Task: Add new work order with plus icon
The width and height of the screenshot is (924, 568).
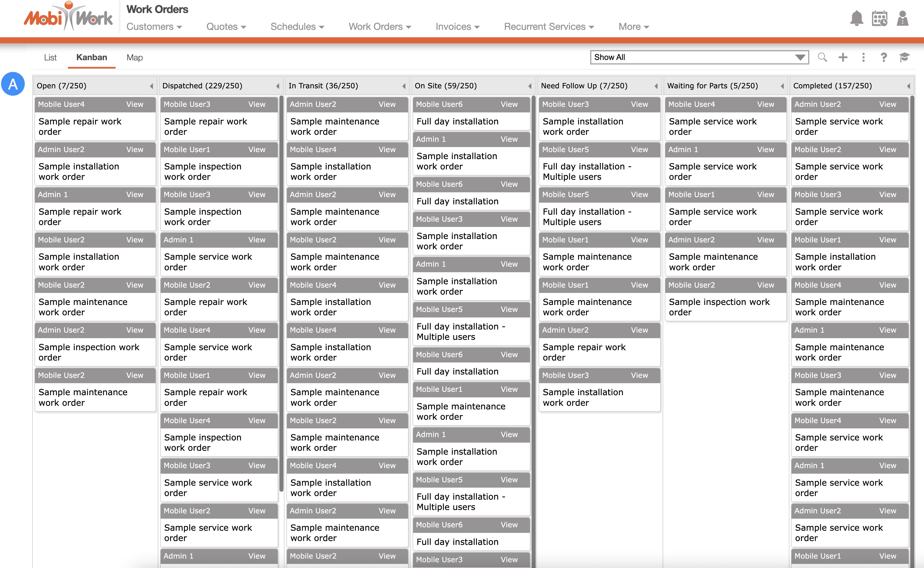Action: pyautogui.click(x=843, y=58)
